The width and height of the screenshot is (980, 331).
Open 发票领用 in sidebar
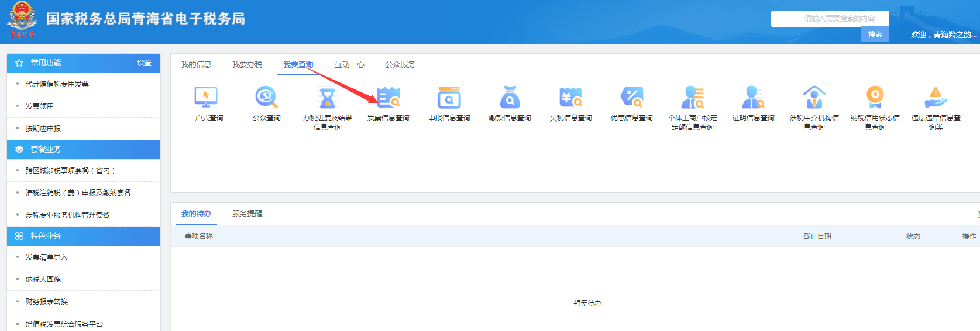pyautogui.click(x=40, y=106)
